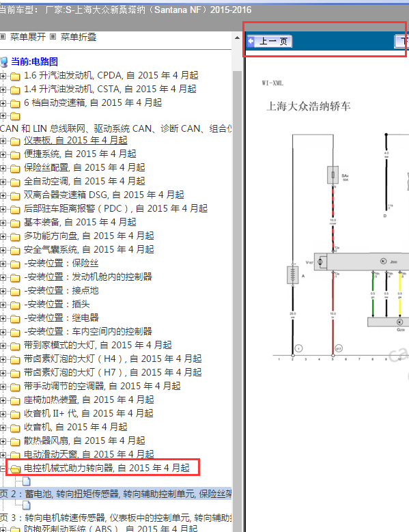409x532 pixels.
Task: Click the 上海大众浩纳轿车 diagram title
Action: [308, 107]
